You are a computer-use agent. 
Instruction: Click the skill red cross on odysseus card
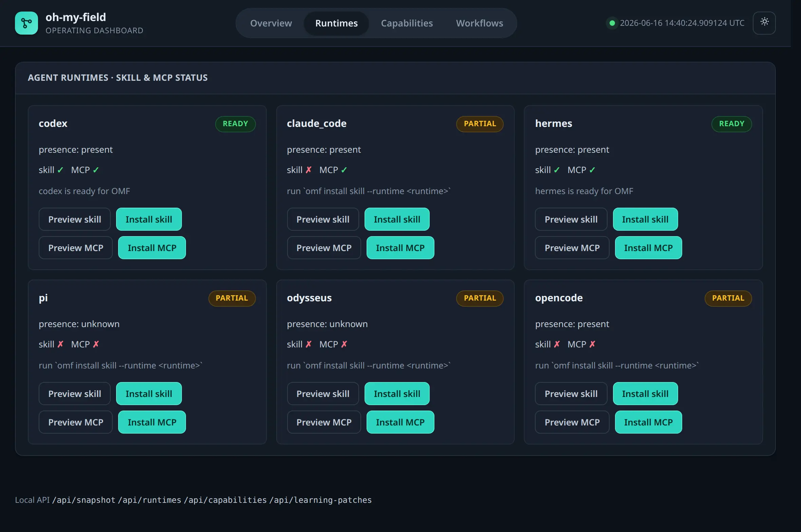(309, 344)
